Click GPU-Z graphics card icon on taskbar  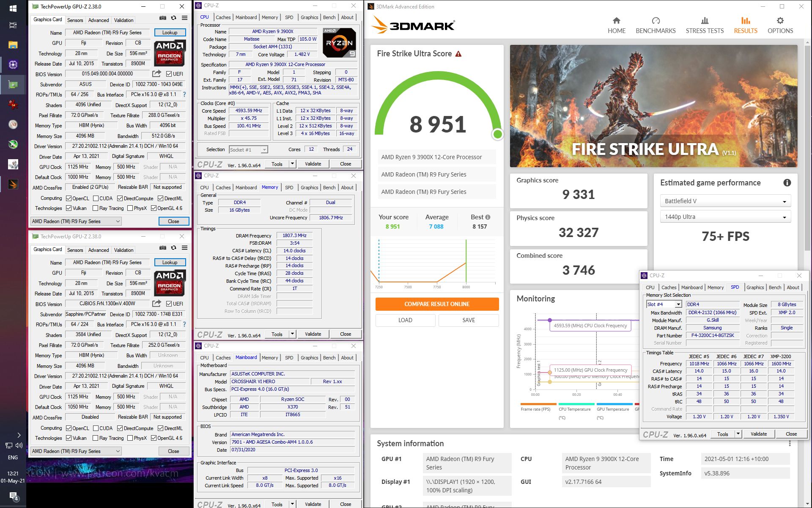(x=13, y=85)
